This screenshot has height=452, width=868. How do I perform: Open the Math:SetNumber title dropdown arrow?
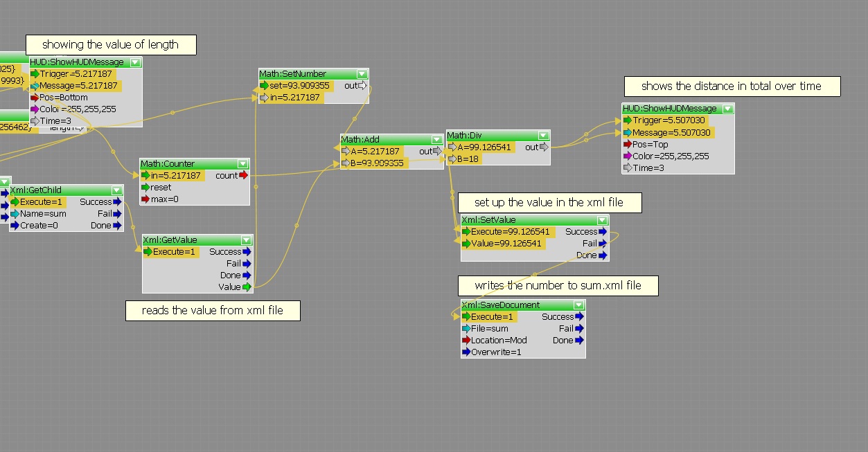(x=362, y=74)
